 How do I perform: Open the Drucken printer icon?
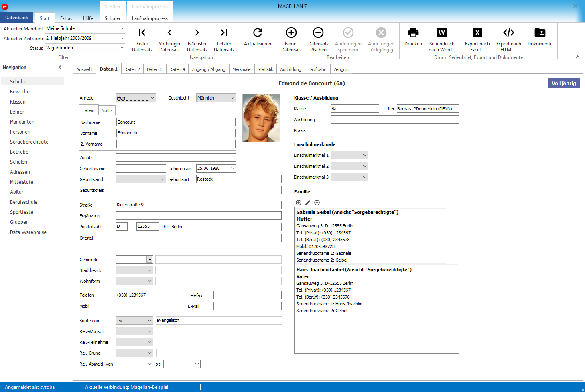[x=413, y=32]
